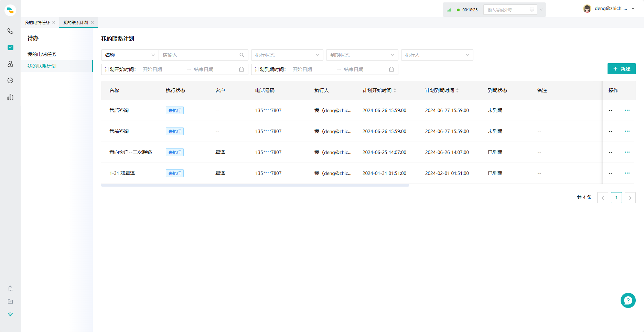Close the 我的联系计划 tab
This screenshot has width=644, height=332.
pos(92,23)
